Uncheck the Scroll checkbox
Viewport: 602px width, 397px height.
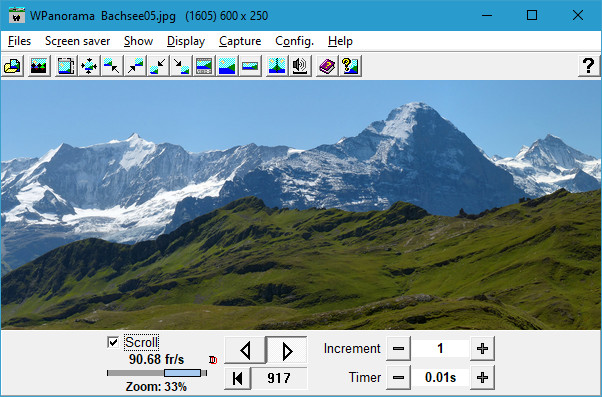[113, 342]
